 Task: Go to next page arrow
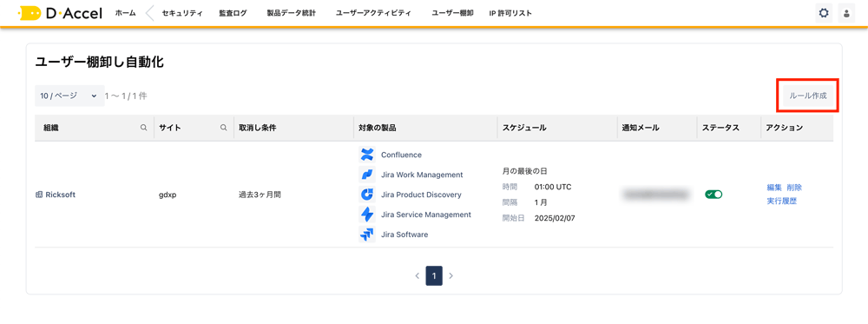(451, 275)
